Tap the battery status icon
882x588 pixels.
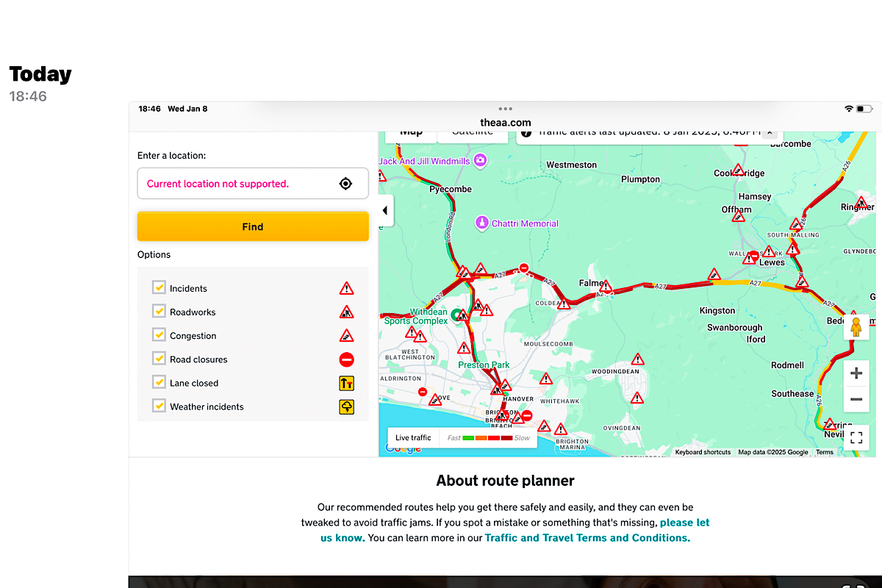coord(865,109)
